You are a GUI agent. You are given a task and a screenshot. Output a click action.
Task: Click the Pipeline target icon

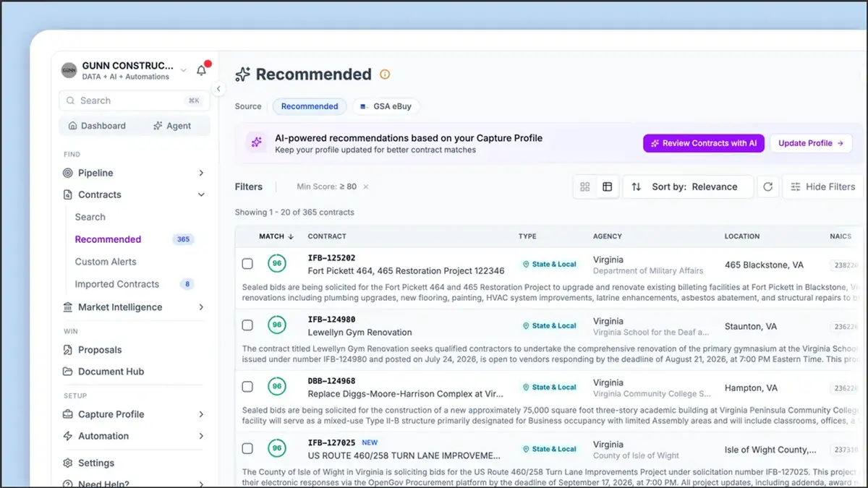click(68, 173)
